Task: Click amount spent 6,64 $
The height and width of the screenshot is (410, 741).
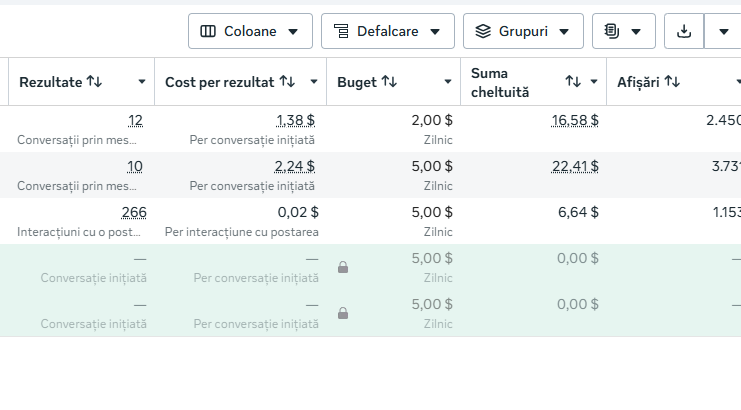Action: 578,213
